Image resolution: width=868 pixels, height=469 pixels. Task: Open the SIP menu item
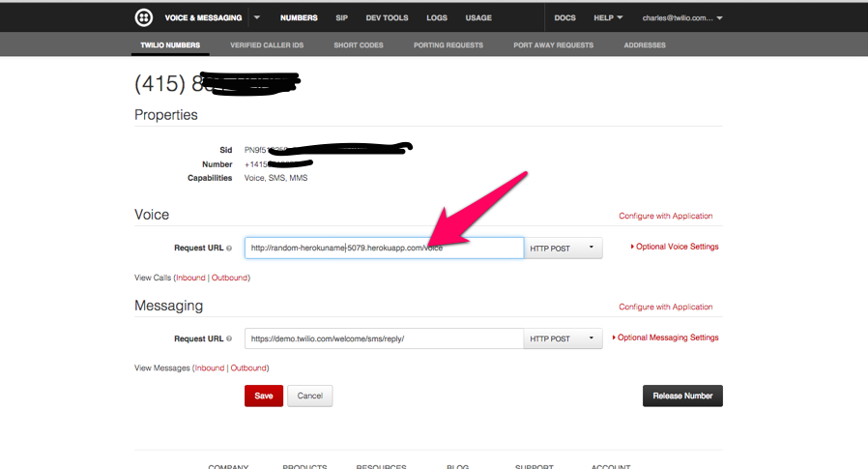pyautogui.click(x=341, y=17)
